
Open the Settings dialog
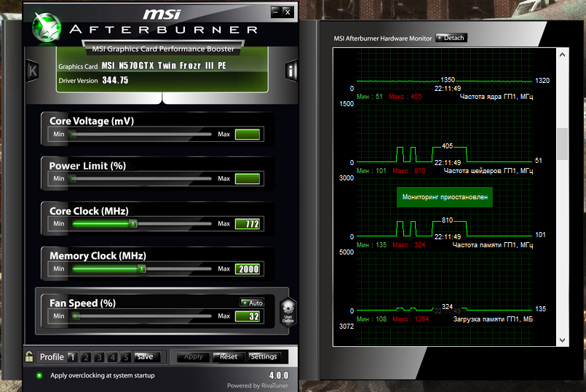pyautogui.click(x=264, y=357)
